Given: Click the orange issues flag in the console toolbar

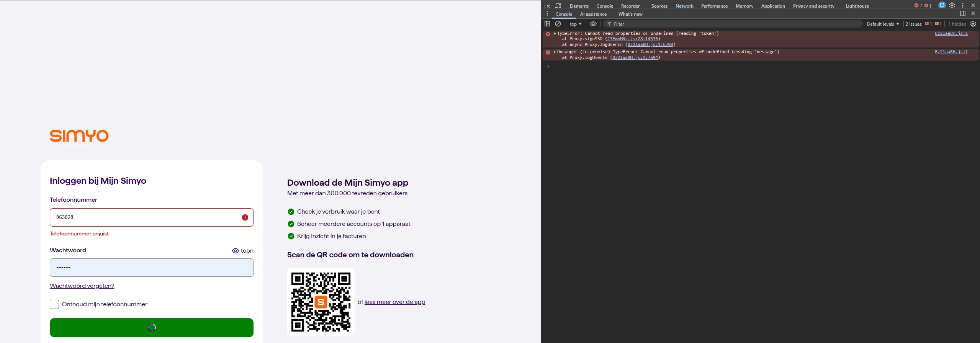Looking at the screenshot, I should 937,24.
